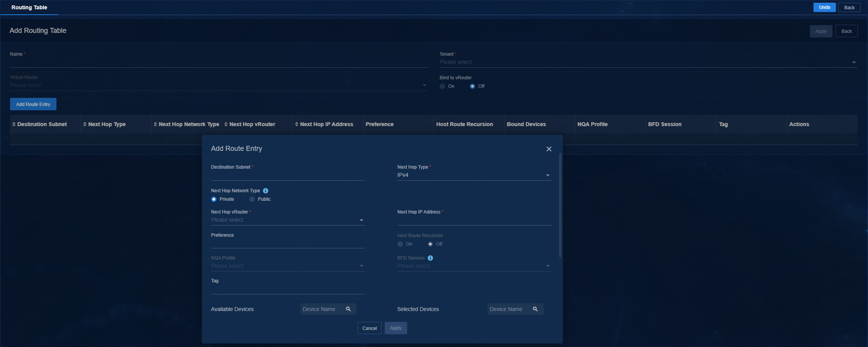This screenshot has width=868, height=347.
Task: Apply the route entry in dialog
Action: pos(396,328)
